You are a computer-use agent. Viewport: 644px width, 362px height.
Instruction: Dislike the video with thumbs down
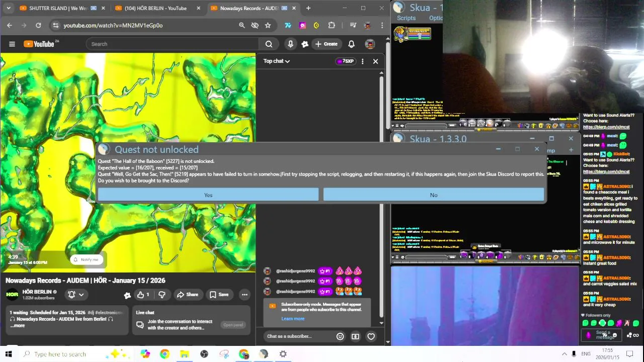click(162, 295)
